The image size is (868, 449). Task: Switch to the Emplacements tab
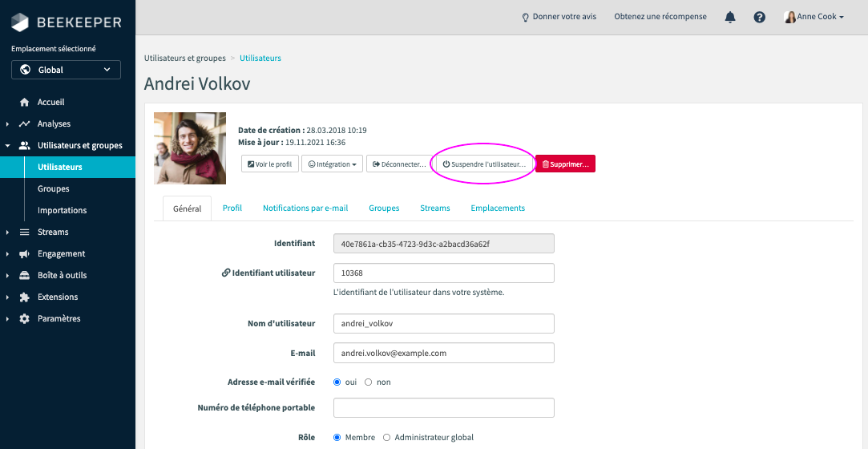(498, 208)
